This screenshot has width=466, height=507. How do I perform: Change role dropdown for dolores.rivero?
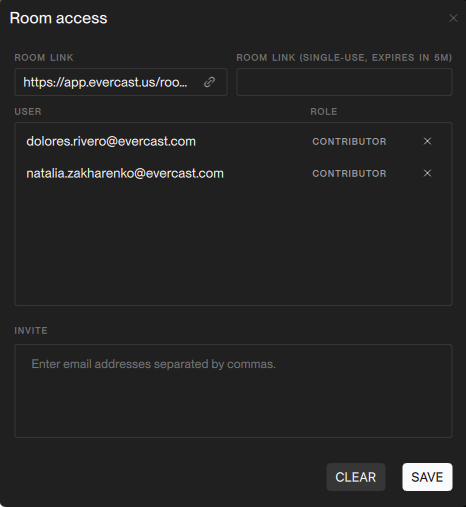pyautogui.click(x=349, y=142)
